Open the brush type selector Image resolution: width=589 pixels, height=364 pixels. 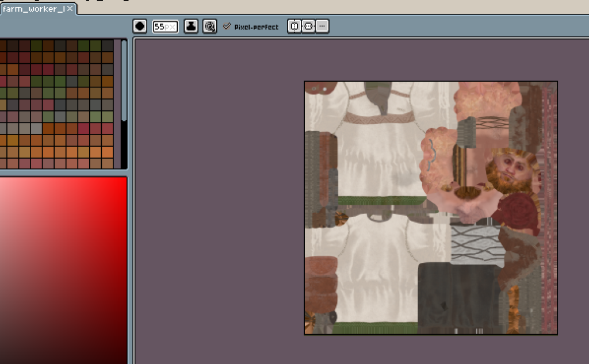tap(140, 26)
